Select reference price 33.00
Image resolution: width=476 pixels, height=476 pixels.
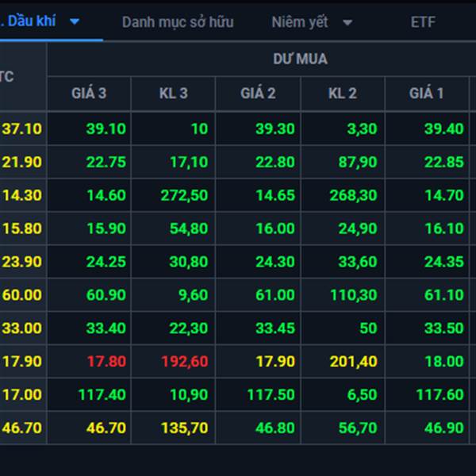pos(21,328)
